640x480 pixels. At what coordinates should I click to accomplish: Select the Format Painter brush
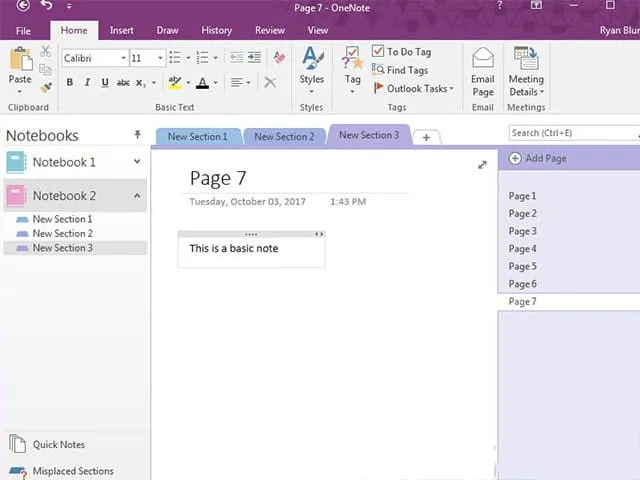(x=46, y=87)
